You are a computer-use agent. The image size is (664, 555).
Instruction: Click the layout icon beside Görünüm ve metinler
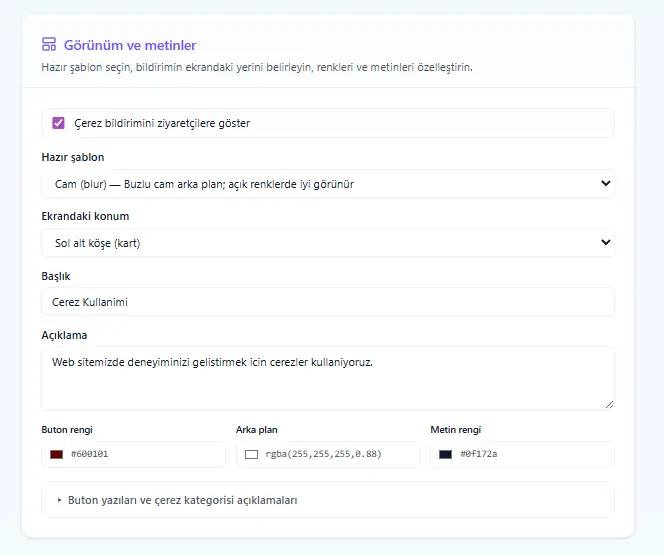(x=49, y=44)
